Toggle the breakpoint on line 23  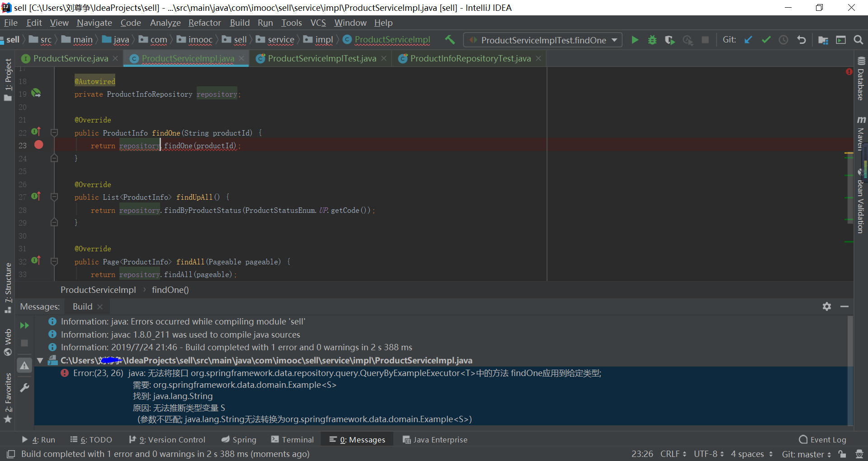pyautogui.click(x=39, y=145)
